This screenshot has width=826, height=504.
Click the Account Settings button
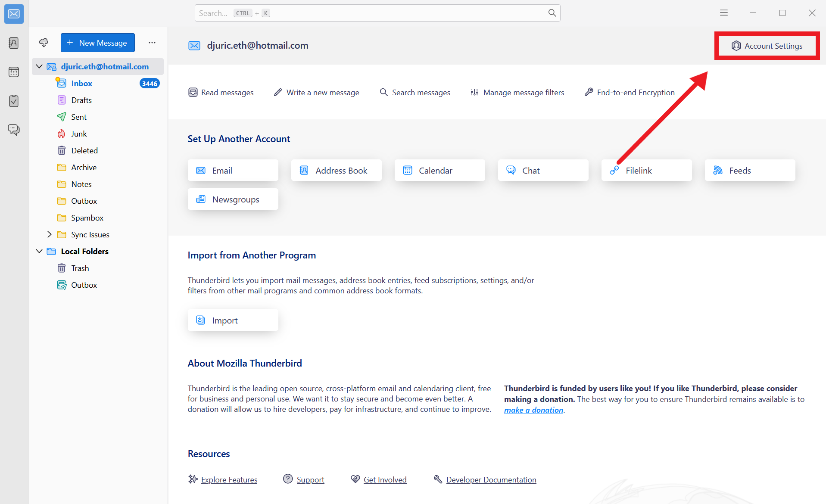pyautogui.click(x=767, y=46)
